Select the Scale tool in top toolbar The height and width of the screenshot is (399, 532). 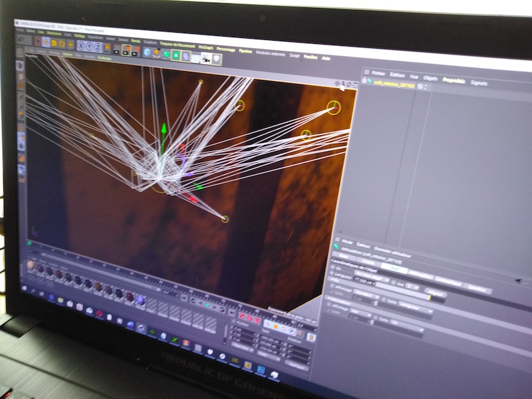tap(54, 43)
